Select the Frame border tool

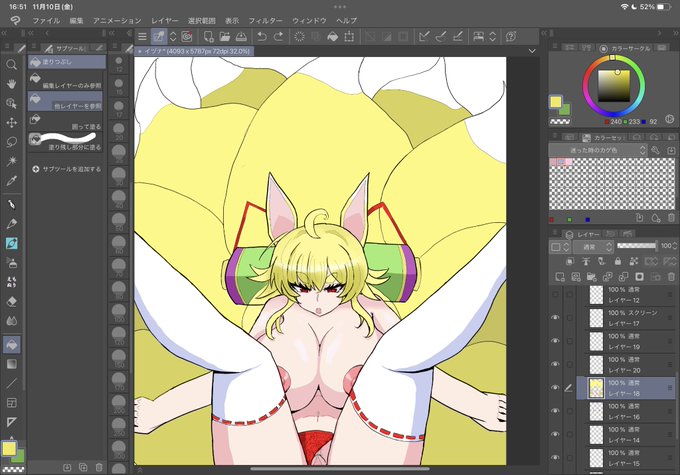(x=12, y=403)
